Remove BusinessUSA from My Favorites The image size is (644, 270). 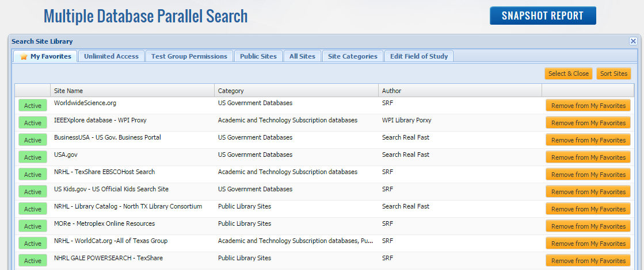(588, 140)
